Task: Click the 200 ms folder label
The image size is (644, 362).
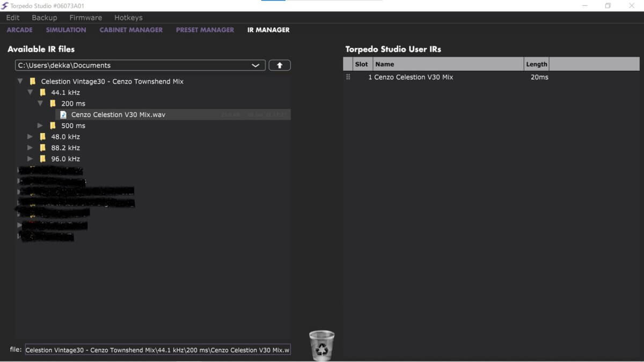Action: click(74, 104)
